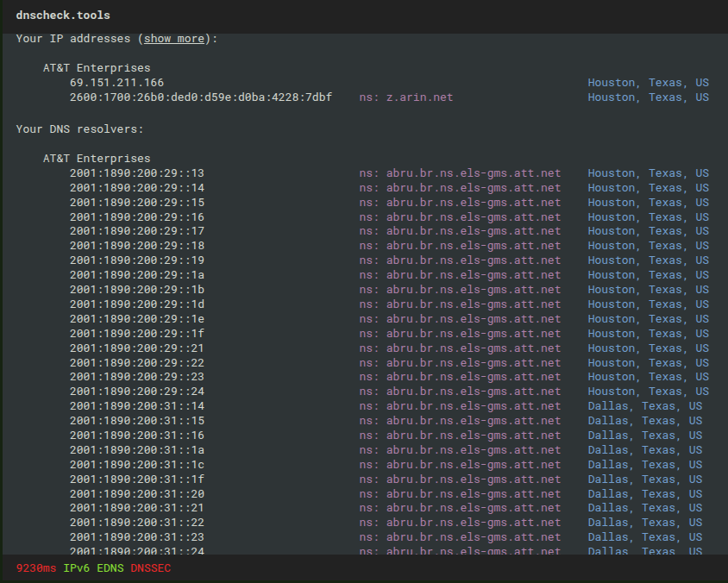728x583 pixels.
Task: Select resolver address 2001:1890:200:31::1c
Action: point(137,465)
